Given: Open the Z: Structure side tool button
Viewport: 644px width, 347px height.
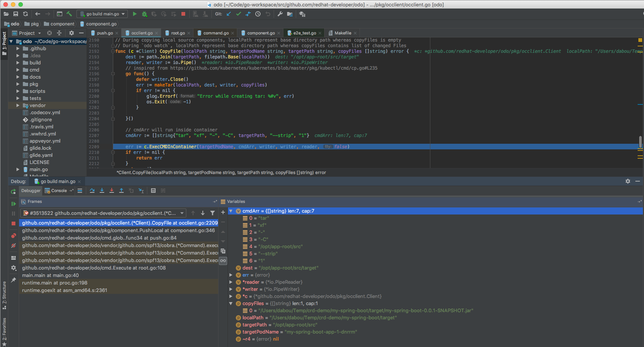Looking at the screenshot, I should (x=4, y=295).
